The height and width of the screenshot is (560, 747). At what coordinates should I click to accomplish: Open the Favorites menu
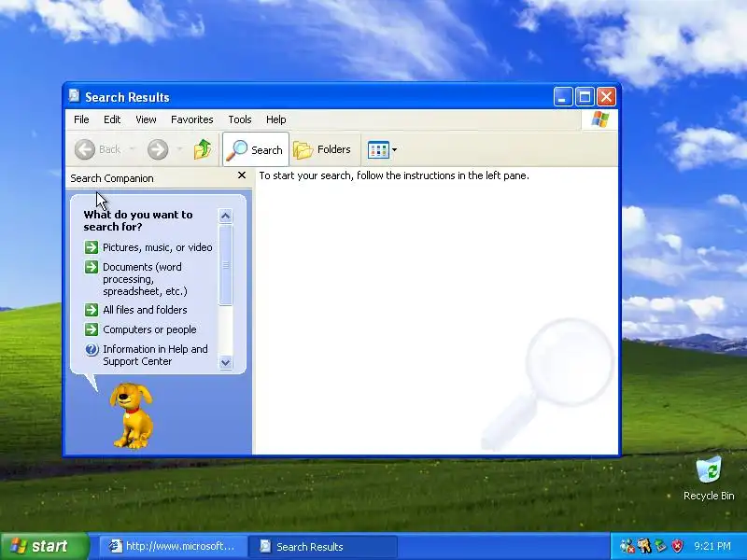pos(192,119)
